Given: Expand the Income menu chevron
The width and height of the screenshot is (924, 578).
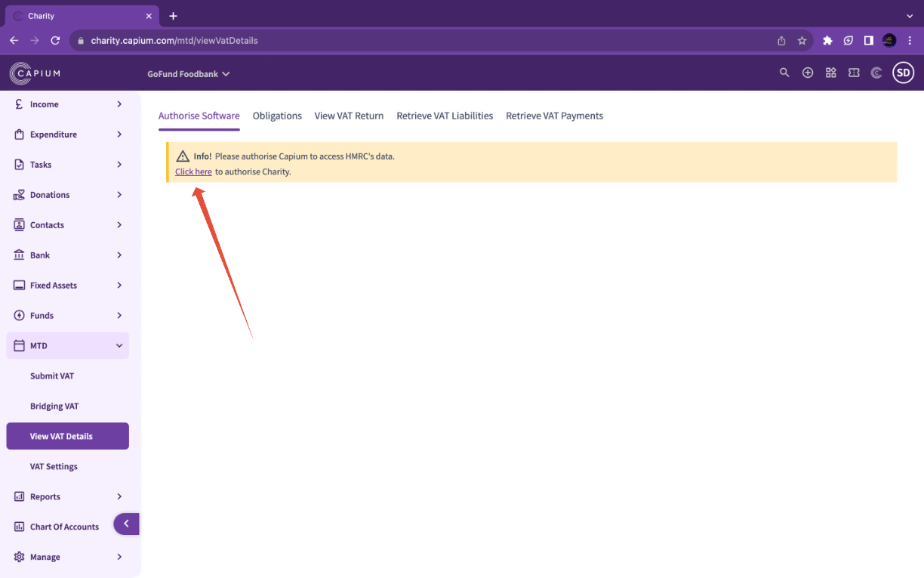Looking at the screenshot, I should [x=119, y=104].
